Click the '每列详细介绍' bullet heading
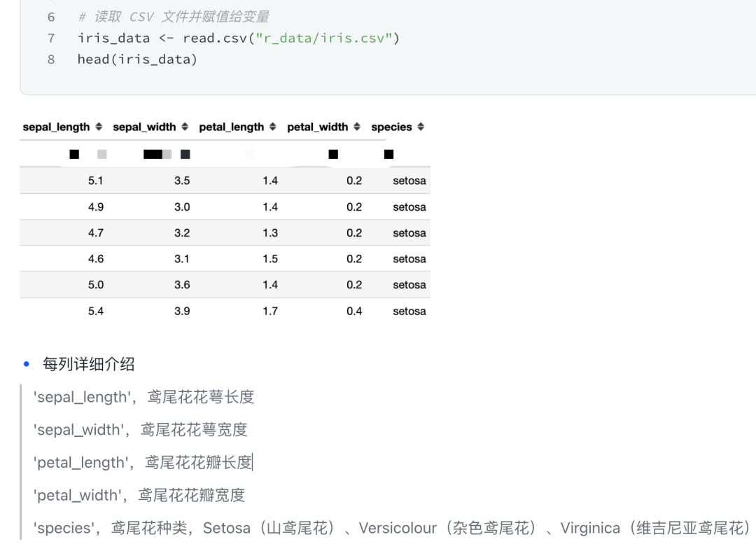 coord(88,364)
